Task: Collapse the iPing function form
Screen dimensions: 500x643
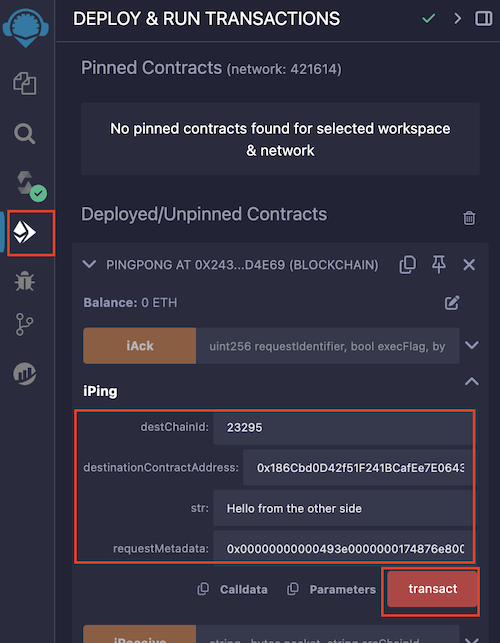Action: 472,382
